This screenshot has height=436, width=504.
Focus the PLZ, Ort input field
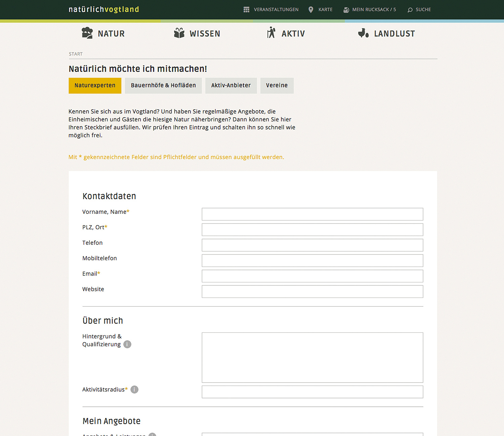[x=312, y=230]
